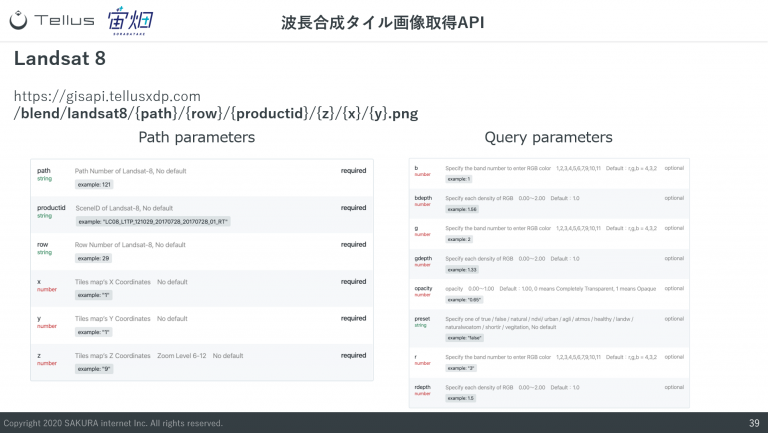The height and width of the screenshot is (433, 768).
Task: Open the https://gisapi.tellusxdp.com URL
Action: [x=107, y=96]
